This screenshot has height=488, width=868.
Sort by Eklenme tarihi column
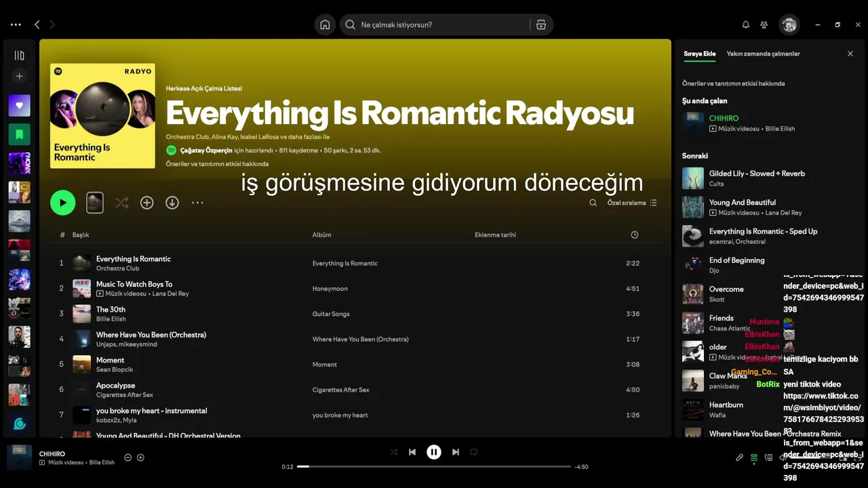pos(495,235)
